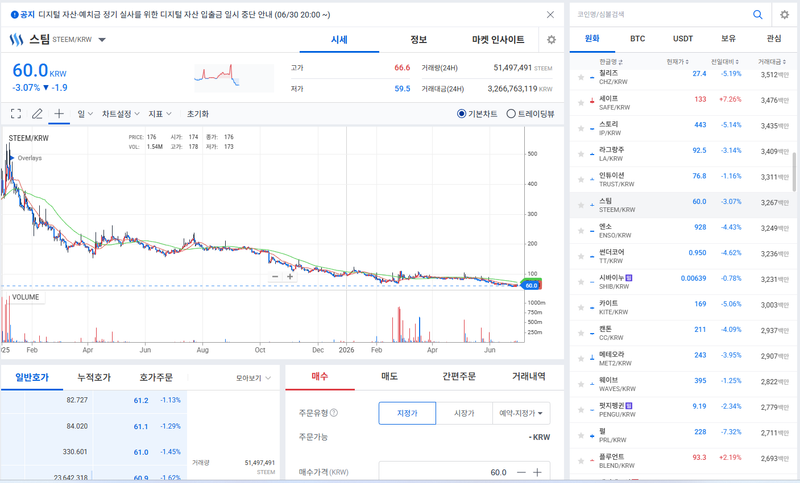Select USDT market tab

(683, 39)
